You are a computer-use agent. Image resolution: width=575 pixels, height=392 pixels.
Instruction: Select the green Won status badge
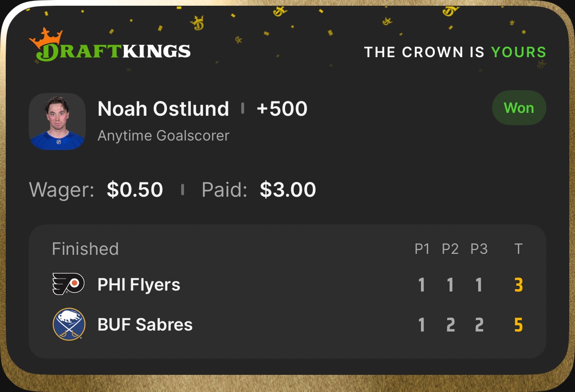coord(519,108)
